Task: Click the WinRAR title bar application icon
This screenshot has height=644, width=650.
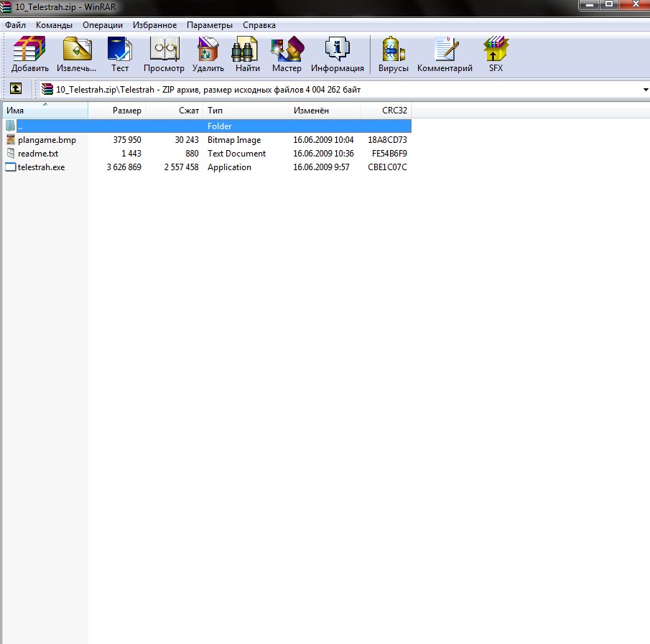Action: point(6,6)
